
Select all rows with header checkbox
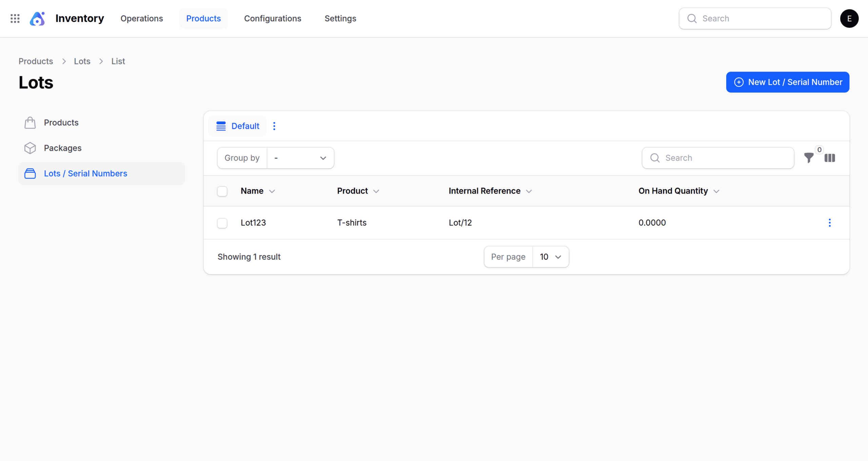222,191
